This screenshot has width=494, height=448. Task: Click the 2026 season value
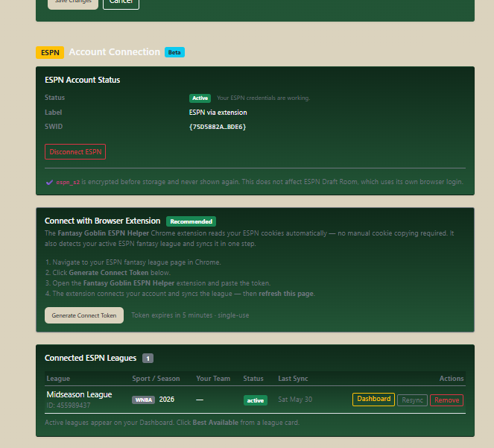(167, 400)
